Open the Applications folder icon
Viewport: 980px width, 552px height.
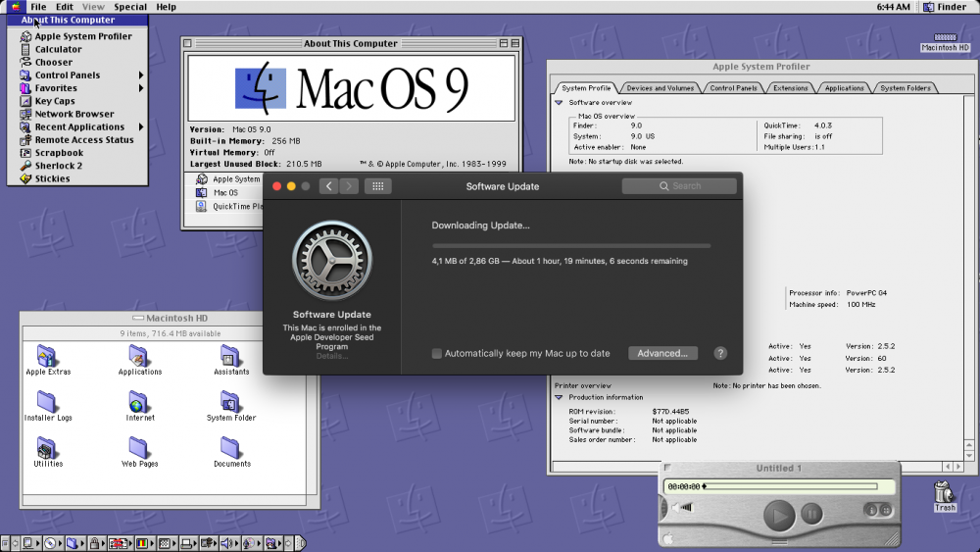point(139,361)
